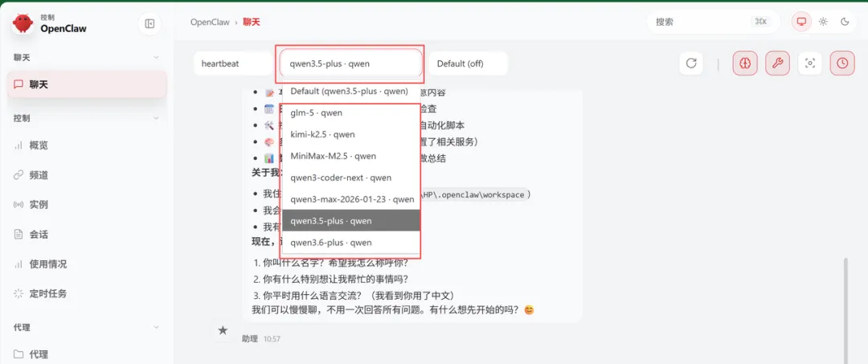Open the Default (off) dropdown
This screenshot has height=364, width=868.
coord(468,63)
